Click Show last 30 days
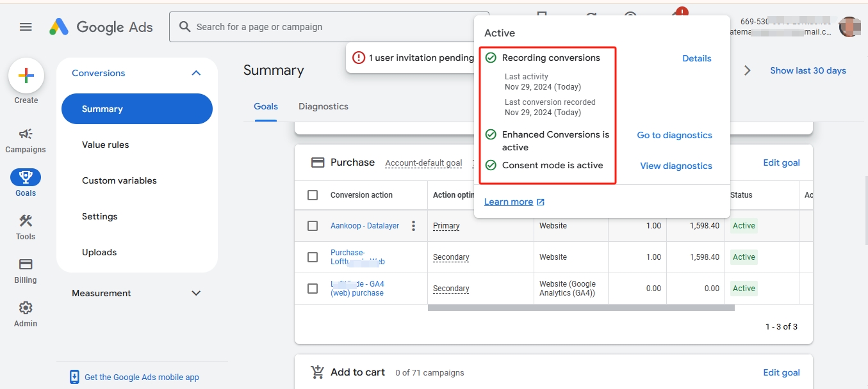 pyautogui.click(x=808, y=70)
